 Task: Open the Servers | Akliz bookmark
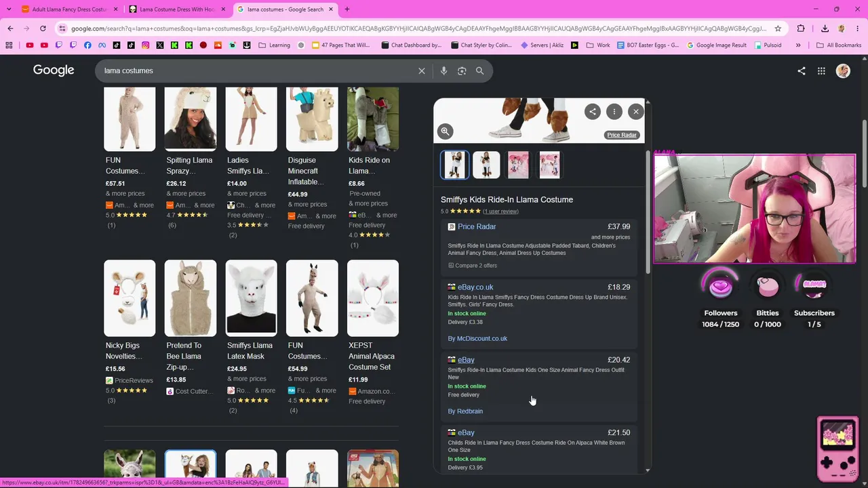[544, 45]
